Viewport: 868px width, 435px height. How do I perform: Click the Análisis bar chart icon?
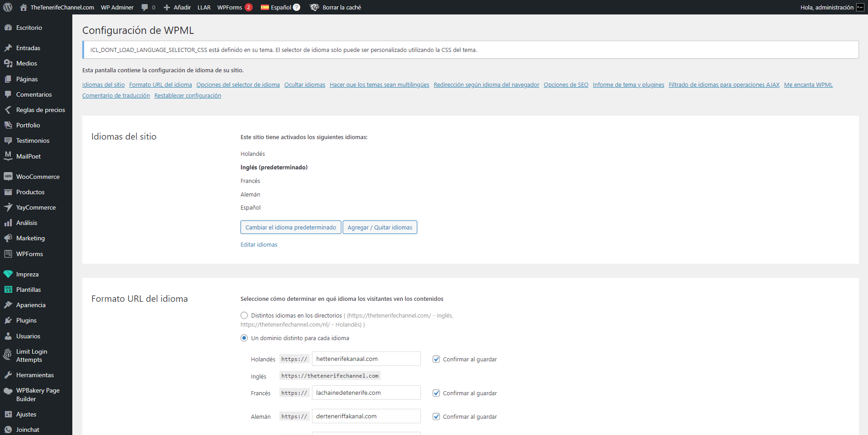[8, 223]
